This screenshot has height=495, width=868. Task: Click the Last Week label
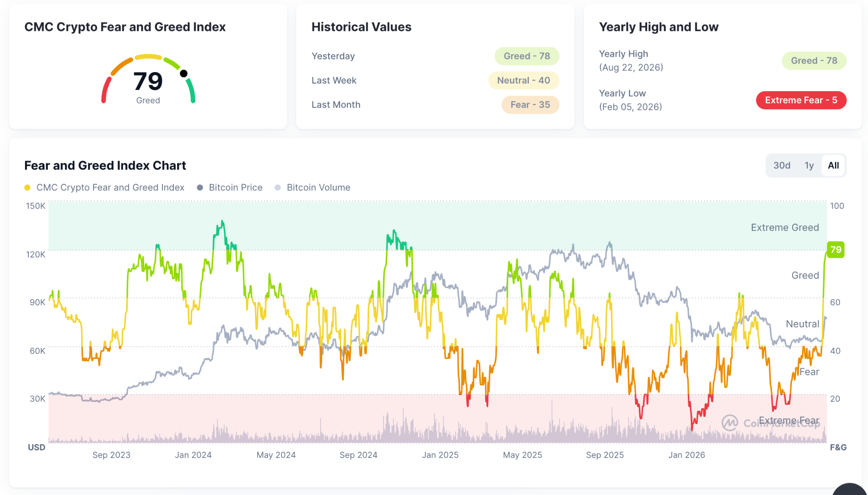(334, 80)
